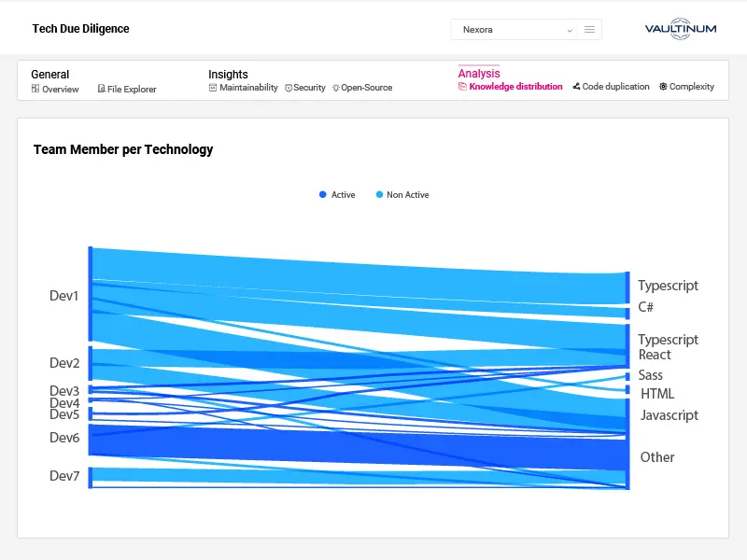Image resolution: width=747 pixels, height=560 pixels.
Task: Expand the Nexora dropdown chevron
Action: point(570,31)
